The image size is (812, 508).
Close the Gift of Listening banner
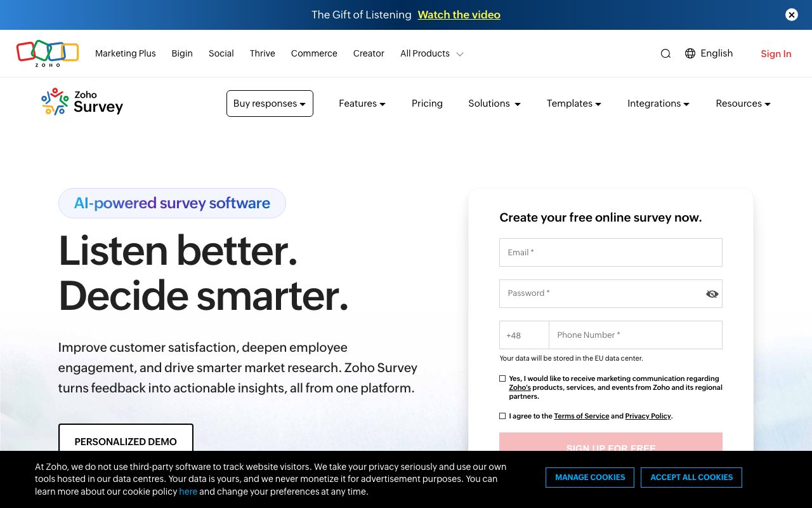click(792, 15)
